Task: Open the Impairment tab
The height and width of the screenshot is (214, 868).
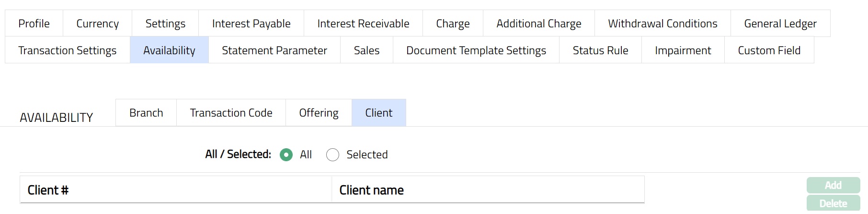Action: pyautogui.click(x=683, y=50)
